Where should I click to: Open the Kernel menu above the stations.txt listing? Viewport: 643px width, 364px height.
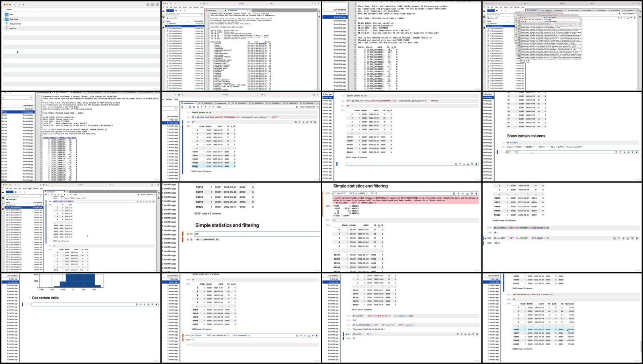pos(185,7)
